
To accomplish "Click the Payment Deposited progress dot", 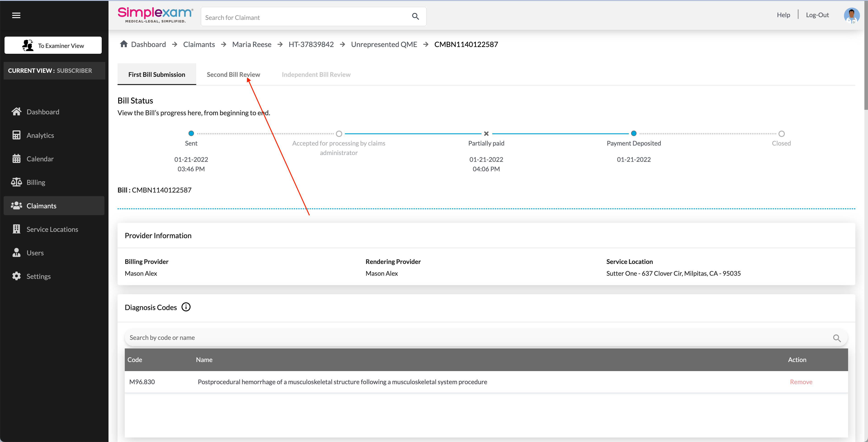I will point(633,133).
